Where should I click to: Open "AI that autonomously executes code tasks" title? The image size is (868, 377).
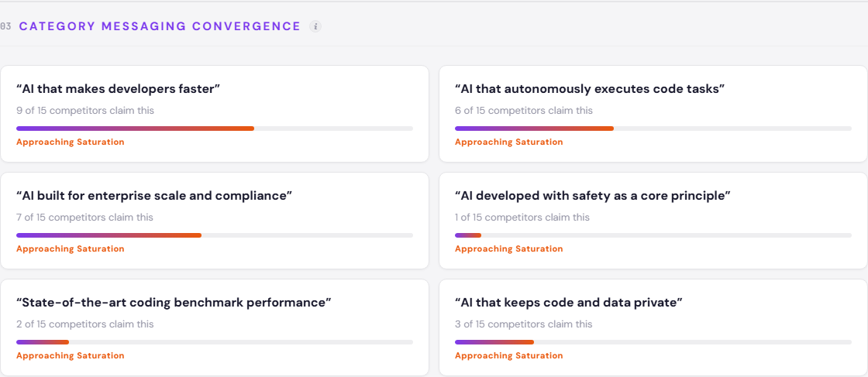[x=590, y=89]
